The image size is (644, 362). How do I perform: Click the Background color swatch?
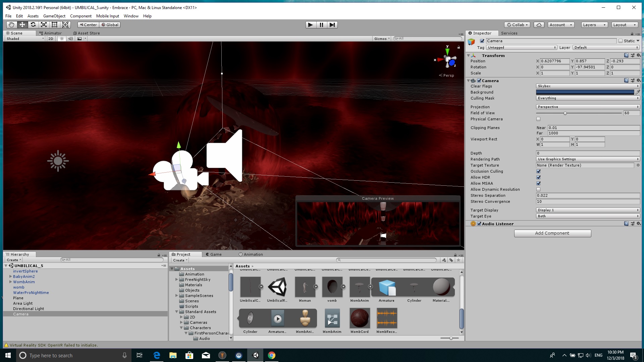(x=585, y=92)
